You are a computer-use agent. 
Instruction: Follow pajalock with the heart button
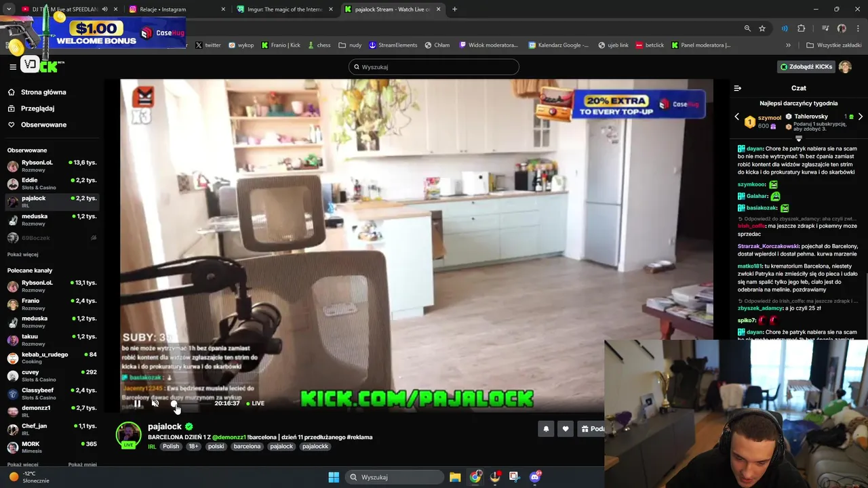(566, 428)
